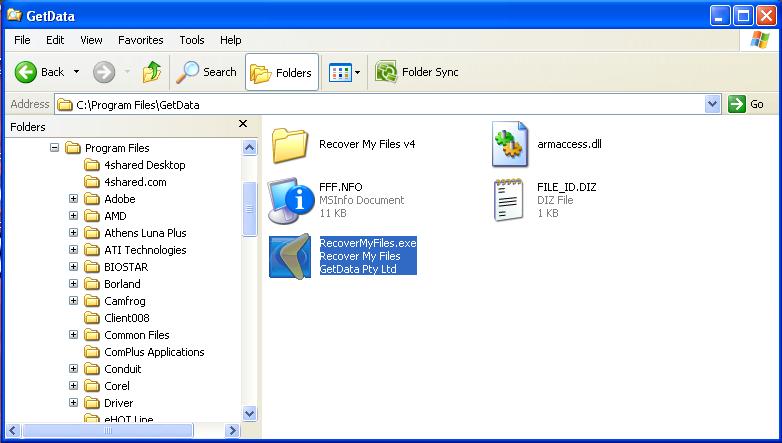This screenshot has width=782, height=443.
Task: Click the tree horizontal scroll thumb
Action: tap(108, 431)
